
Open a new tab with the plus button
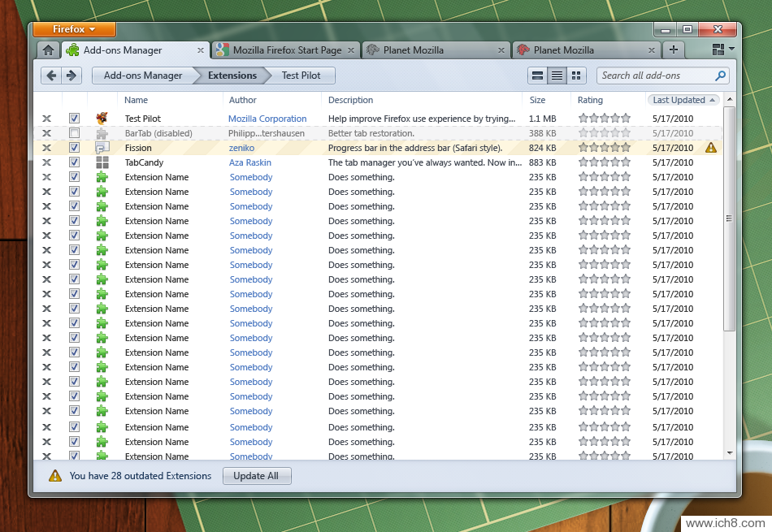pyautogui.click(x=673, y=50)
